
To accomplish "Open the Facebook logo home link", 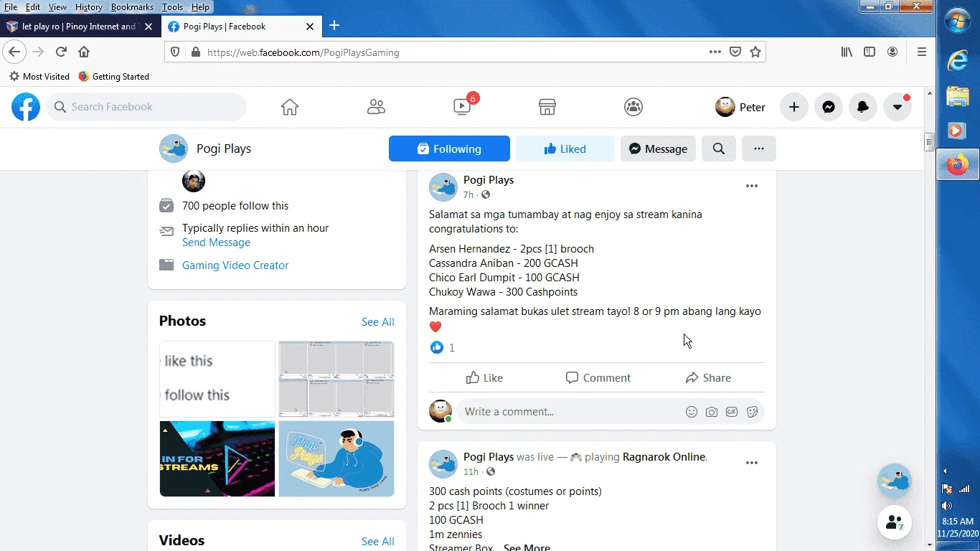I will [x=26, y=107].
